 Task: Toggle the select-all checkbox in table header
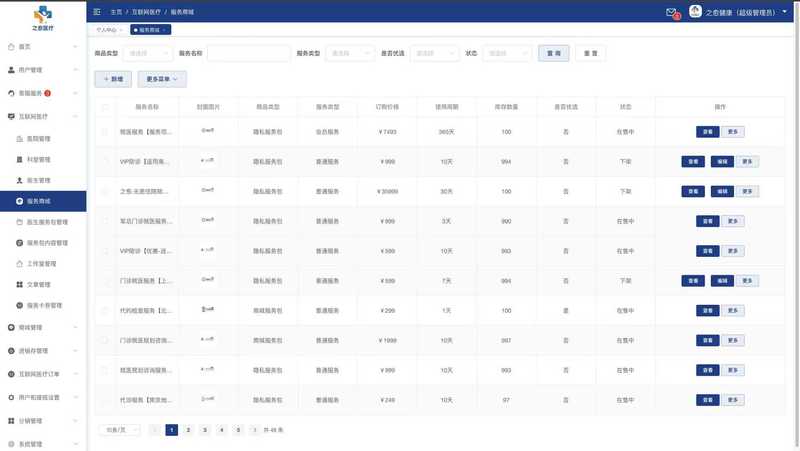[105, 106]
